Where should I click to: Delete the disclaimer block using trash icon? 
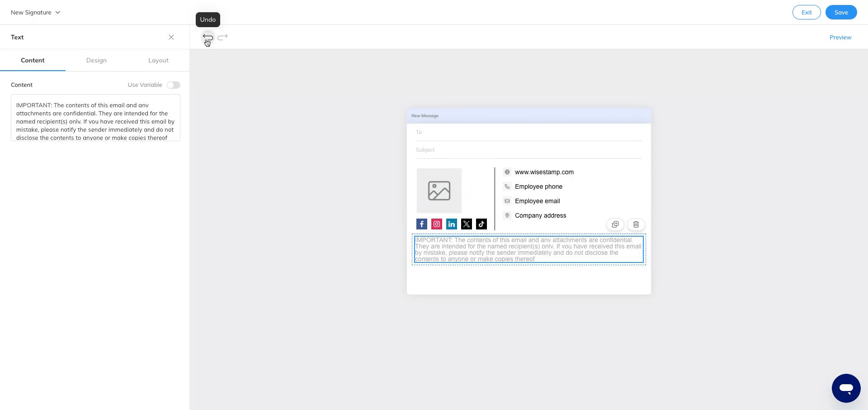[636, 224]
